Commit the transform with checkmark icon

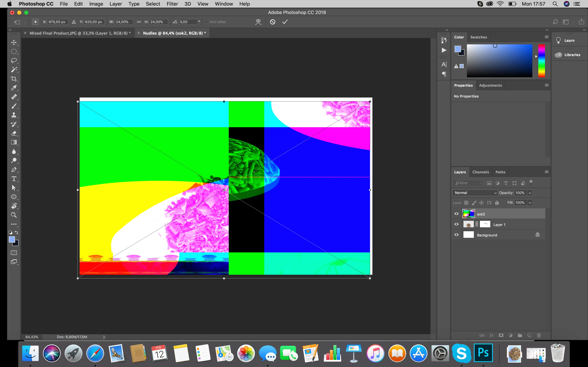(x=285, y=22)
